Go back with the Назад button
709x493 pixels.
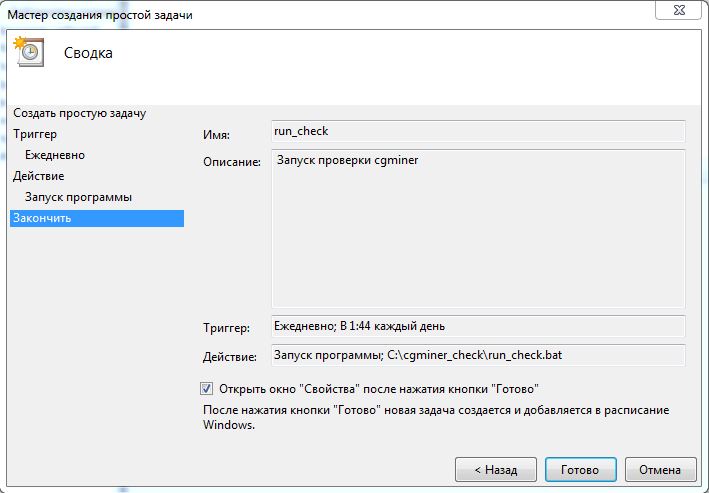point(496,470)
